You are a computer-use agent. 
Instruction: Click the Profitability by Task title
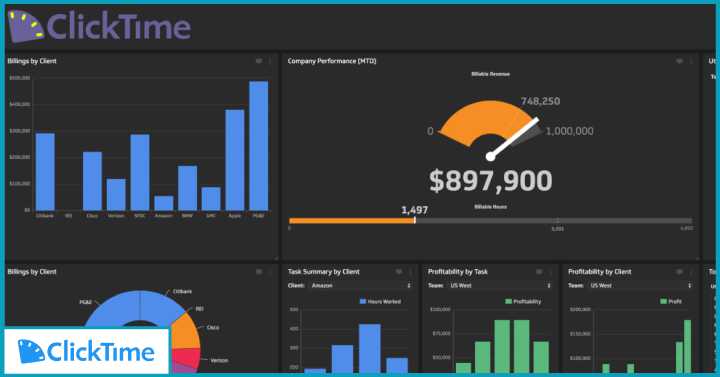[458, 272]
